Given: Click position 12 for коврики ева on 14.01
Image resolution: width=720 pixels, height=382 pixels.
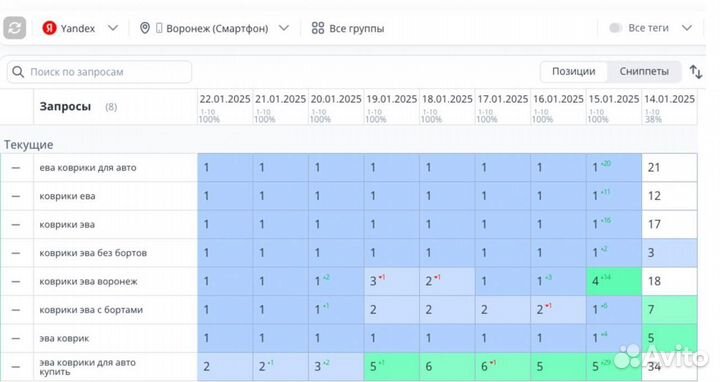Looking at the screenshot, I should pyautogui.click(x=669, y=196).
